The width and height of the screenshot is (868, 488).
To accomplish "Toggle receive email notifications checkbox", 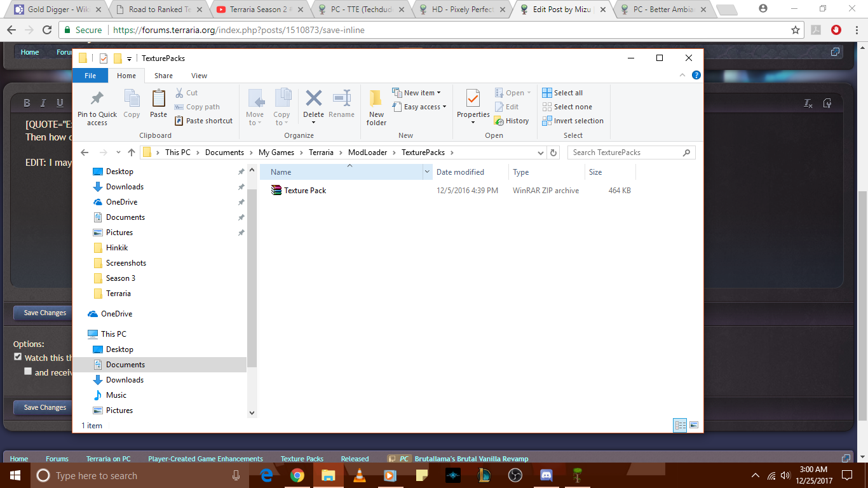I will coord(28,371).
